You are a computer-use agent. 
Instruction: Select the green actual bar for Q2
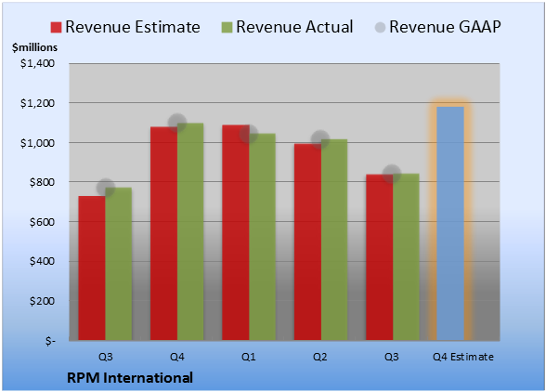click(x=334, y=240)
